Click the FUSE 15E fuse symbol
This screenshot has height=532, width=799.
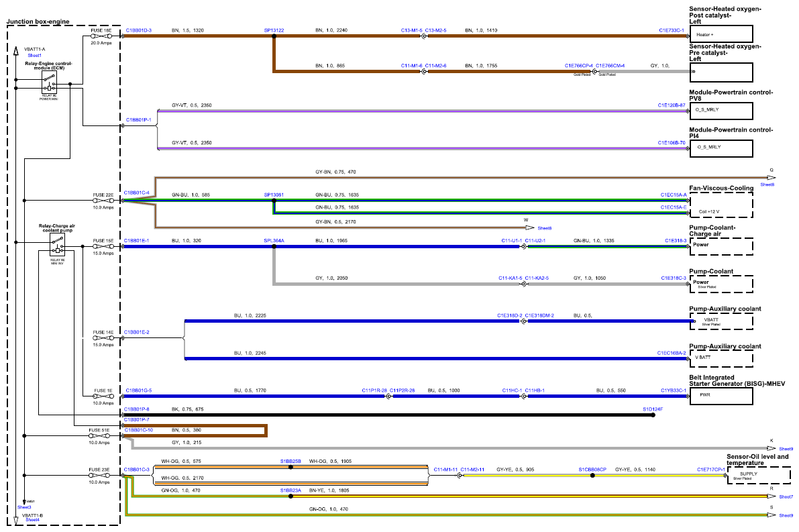point(103,247)
